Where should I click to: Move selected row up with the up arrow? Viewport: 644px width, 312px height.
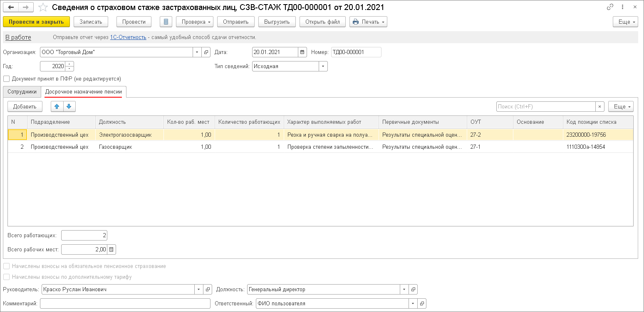pos(57,106)
